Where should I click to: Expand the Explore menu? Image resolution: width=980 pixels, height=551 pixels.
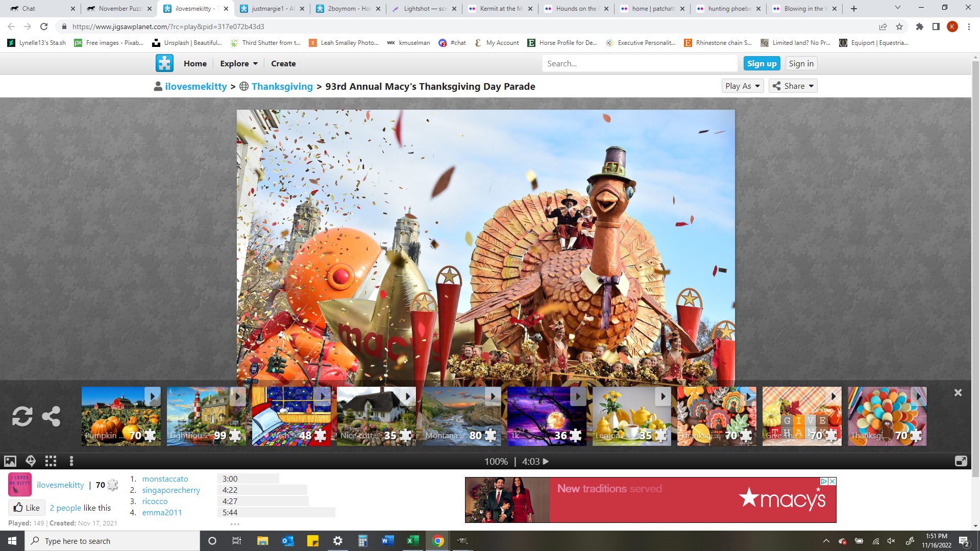(239, 63)
